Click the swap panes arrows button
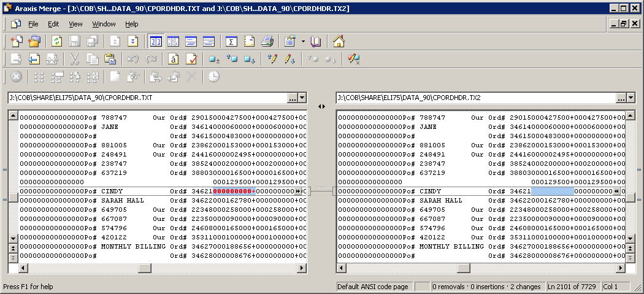This screenshot has width=644, height=294. (x=321, y=106)
